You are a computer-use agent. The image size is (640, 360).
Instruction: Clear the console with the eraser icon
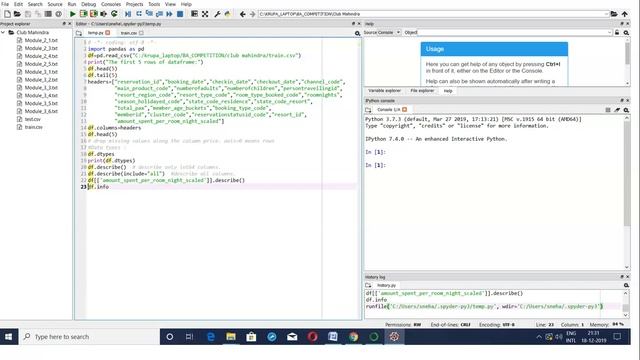(x=617, y=110)
